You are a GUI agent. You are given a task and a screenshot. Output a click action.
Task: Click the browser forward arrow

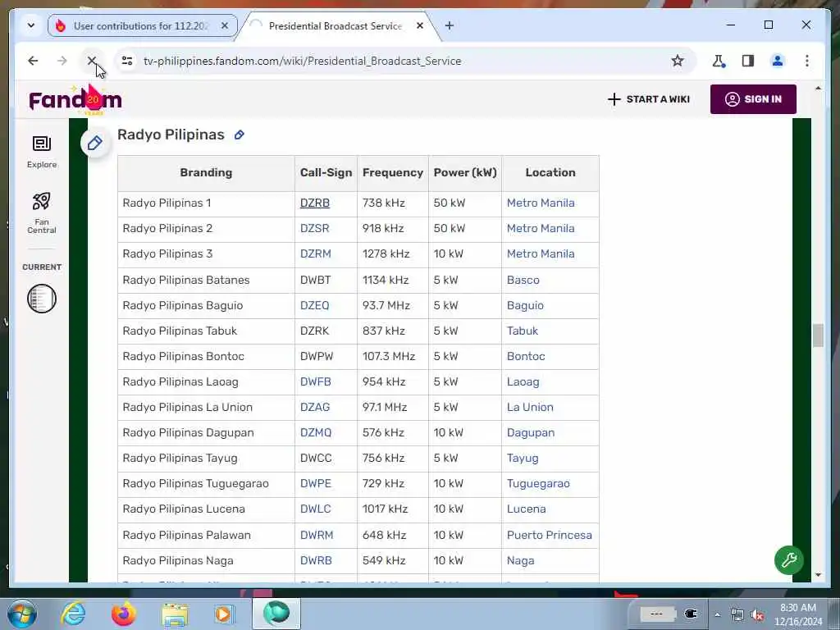tap(62, 61)
